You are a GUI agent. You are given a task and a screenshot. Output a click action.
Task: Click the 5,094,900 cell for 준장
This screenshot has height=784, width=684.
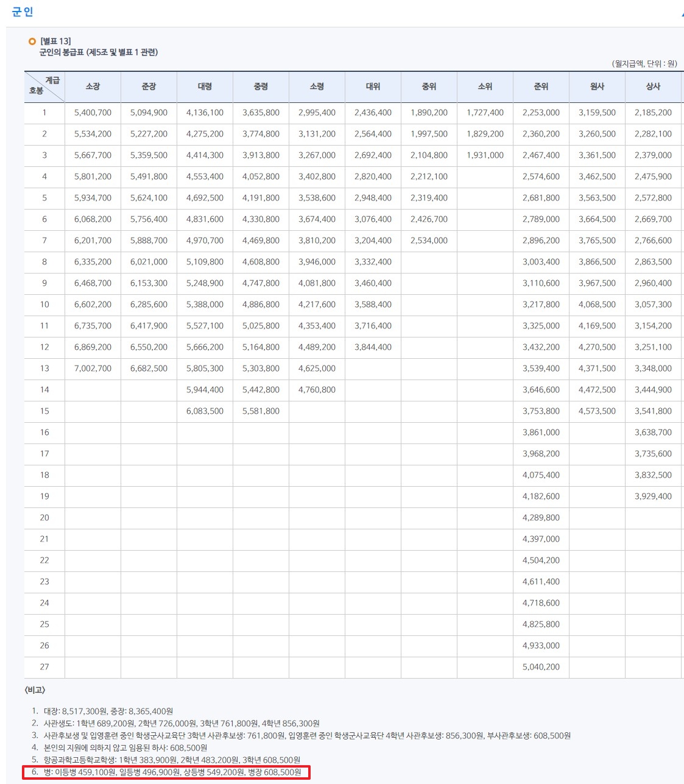[x=149, y=113]
